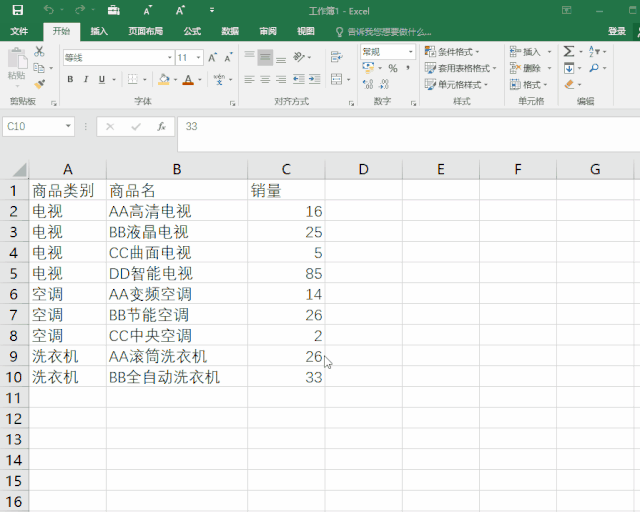Open the 公式 ribbon tab
The height and width of the screenshot is (512, 640).
pos(192,31)
